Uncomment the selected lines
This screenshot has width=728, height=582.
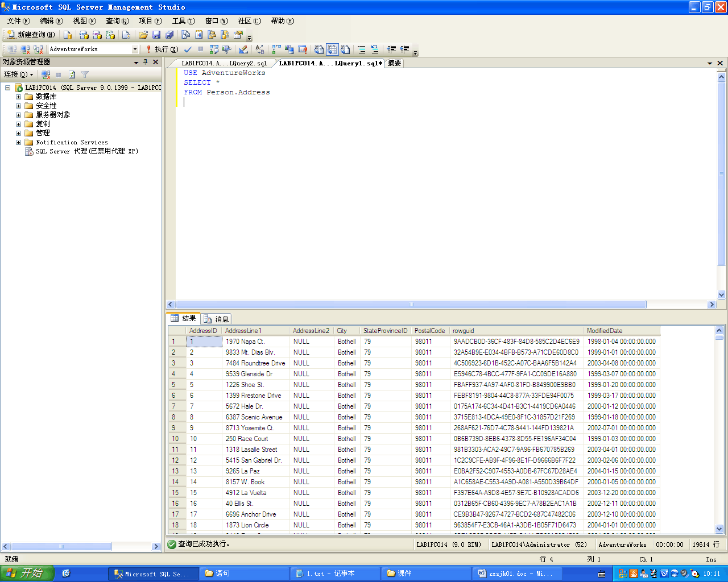[375, 49]
